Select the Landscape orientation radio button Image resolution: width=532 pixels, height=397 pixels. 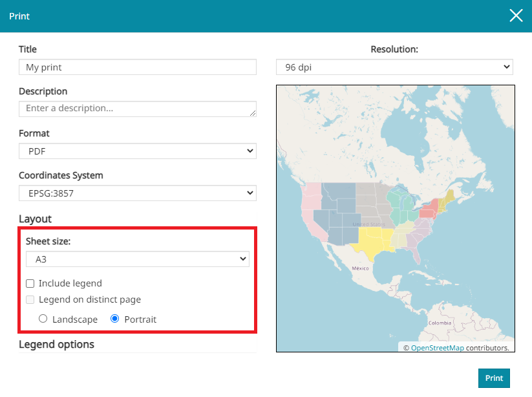click(43, 319)
